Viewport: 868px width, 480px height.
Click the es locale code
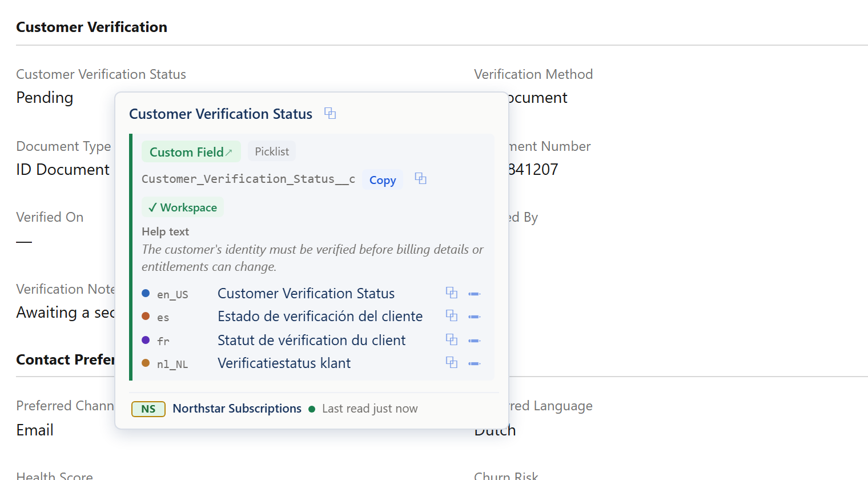[163, 317]
